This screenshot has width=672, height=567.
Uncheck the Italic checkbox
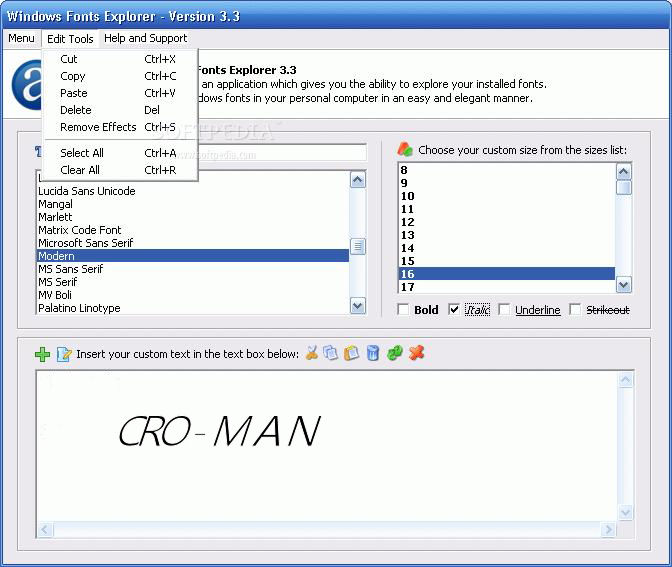pyautogui.click(x=453, y=309)
